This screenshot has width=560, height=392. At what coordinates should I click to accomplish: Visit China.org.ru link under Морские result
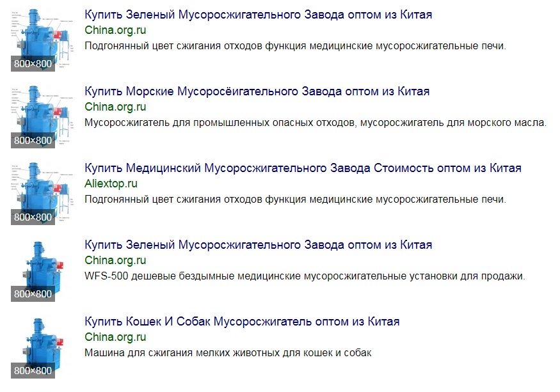pyautogui.click(x=115, y=107)
